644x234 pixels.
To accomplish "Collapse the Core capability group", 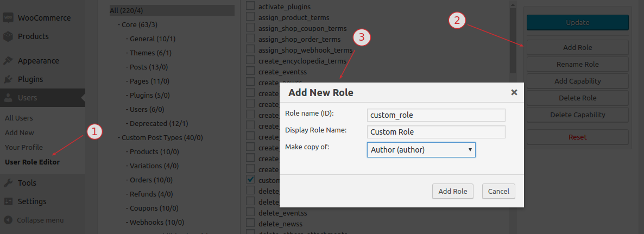I will point(119,25).
